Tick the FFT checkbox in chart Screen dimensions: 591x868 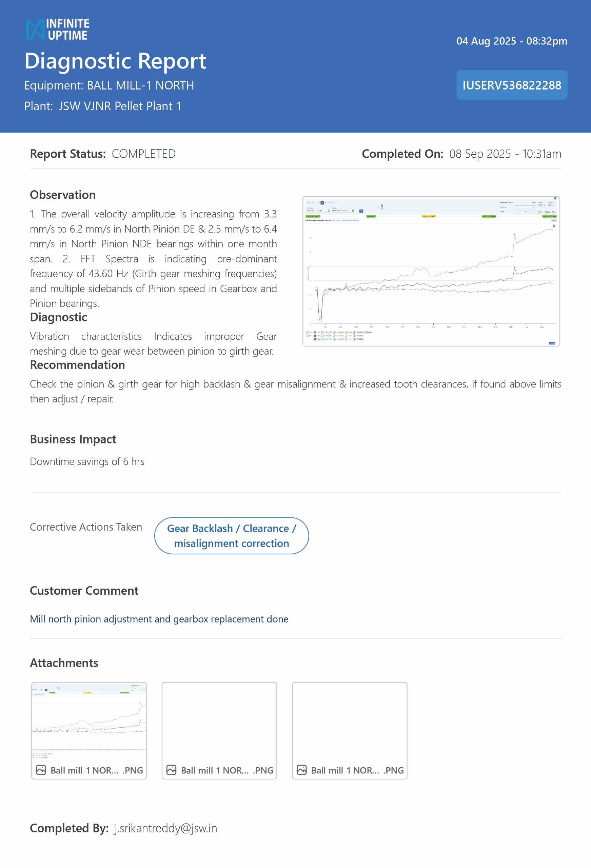(539, 212)
